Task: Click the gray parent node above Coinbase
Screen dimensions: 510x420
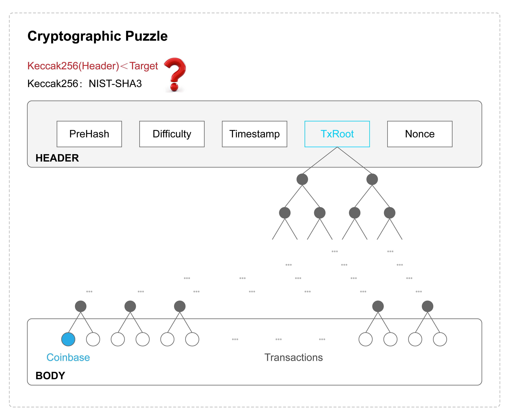Action: pyautogui.click(x=81, y=306)
